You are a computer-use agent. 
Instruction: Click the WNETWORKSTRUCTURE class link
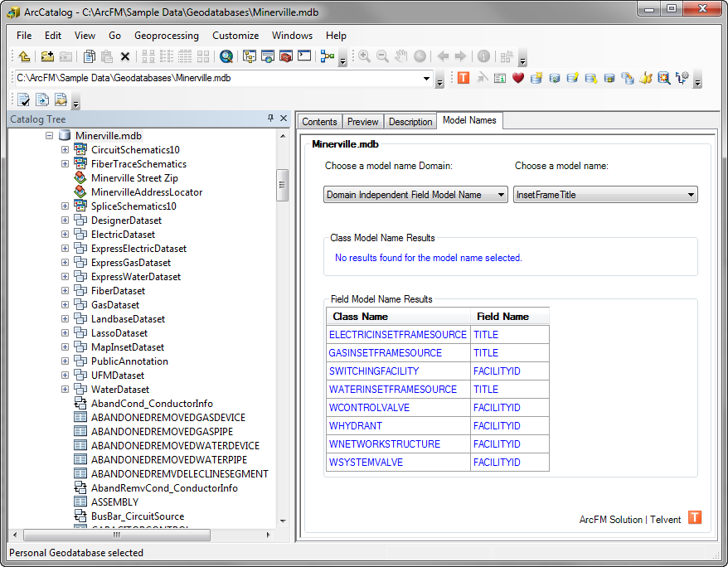[385, 444]
